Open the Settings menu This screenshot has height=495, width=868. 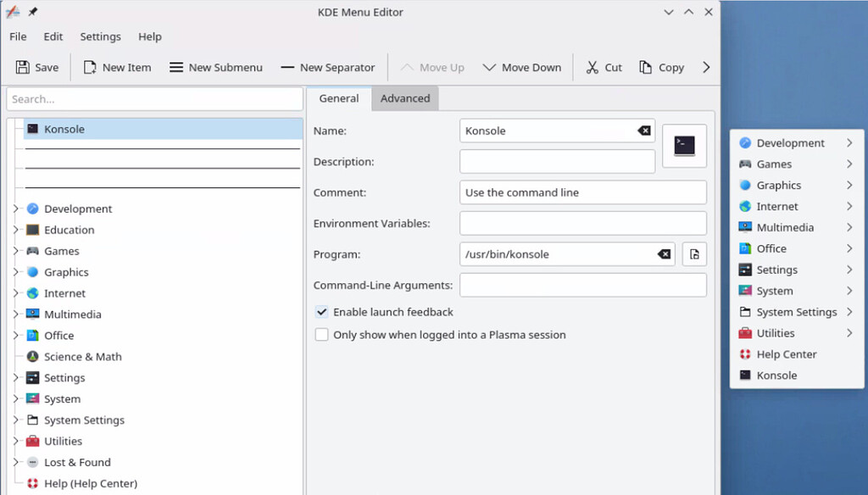click(x=100, y=36)
